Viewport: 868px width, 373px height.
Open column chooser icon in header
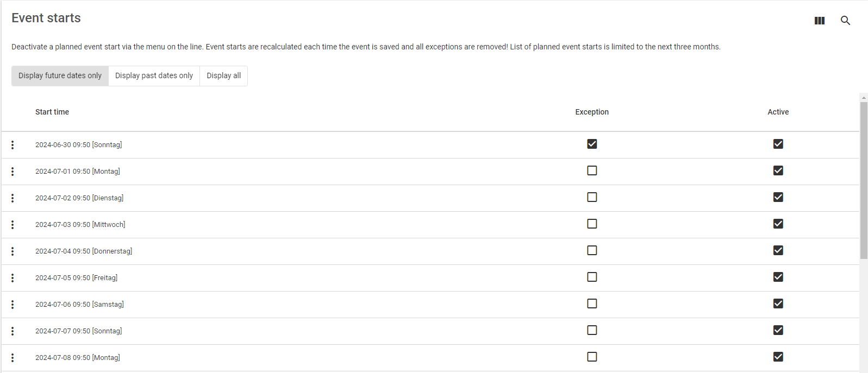819,21
